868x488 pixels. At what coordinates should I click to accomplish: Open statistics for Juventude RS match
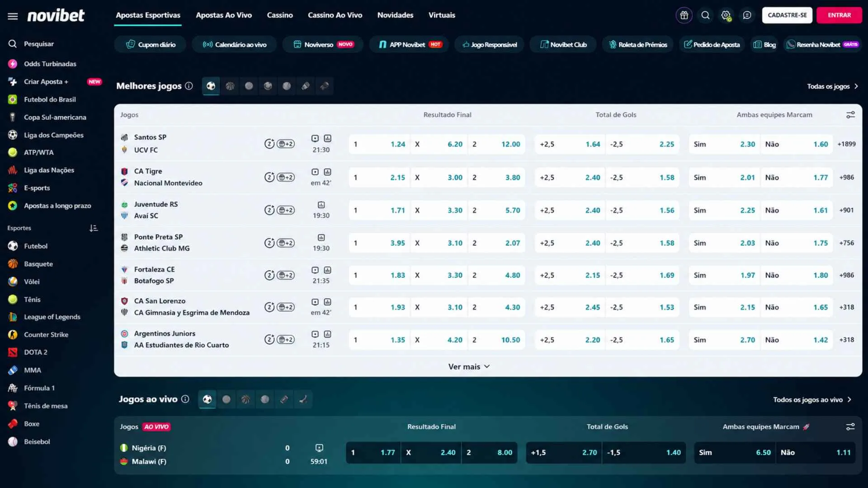pos(321,205)
